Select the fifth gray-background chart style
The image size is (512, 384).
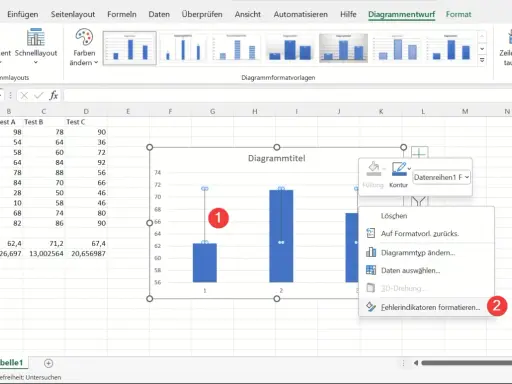tap(343, 48)
